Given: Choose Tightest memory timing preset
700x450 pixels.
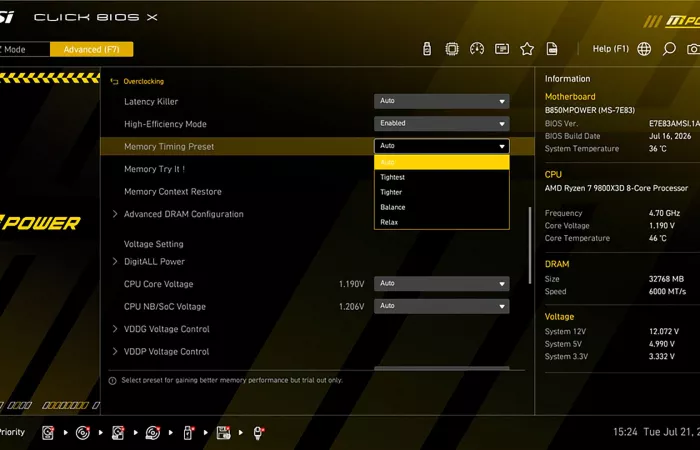Looking at the screenshot, I should coord(442,177).
